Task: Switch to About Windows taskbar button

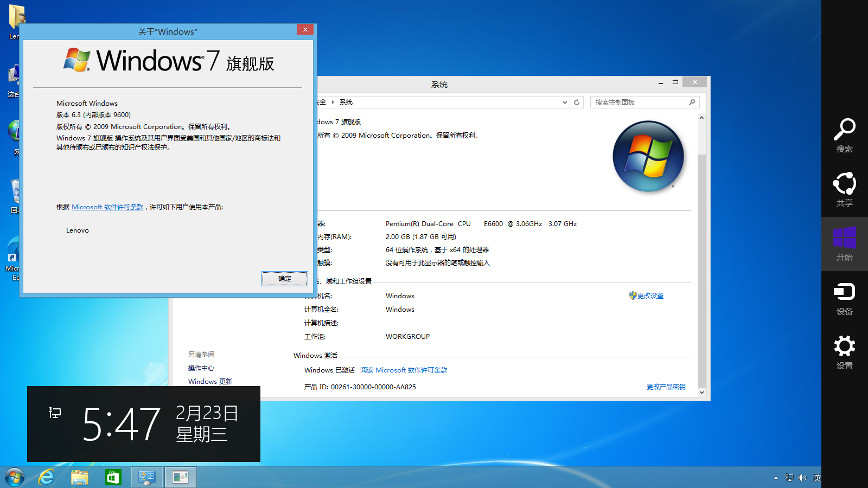Action: [x=180, y=477]
